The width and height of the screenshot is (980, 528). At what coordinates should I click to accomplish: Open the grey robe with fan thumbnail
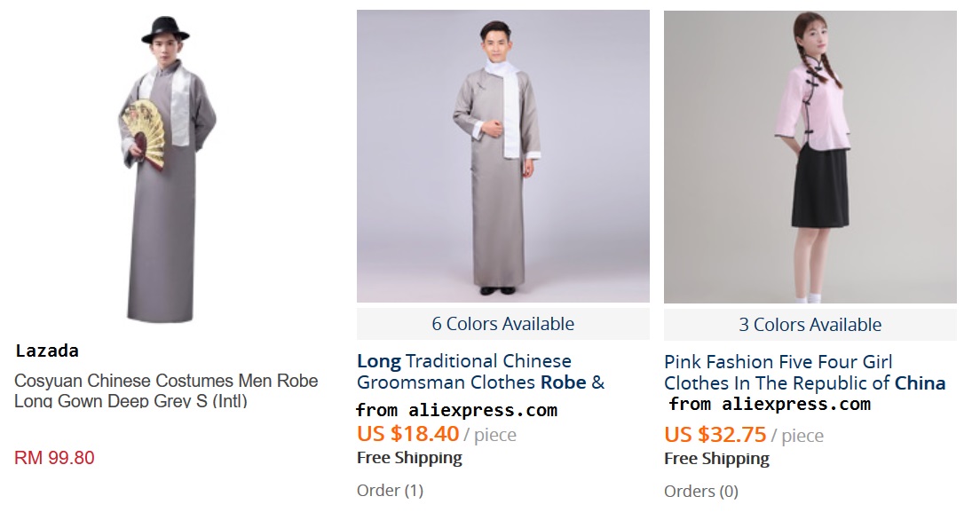pos(166,169)
